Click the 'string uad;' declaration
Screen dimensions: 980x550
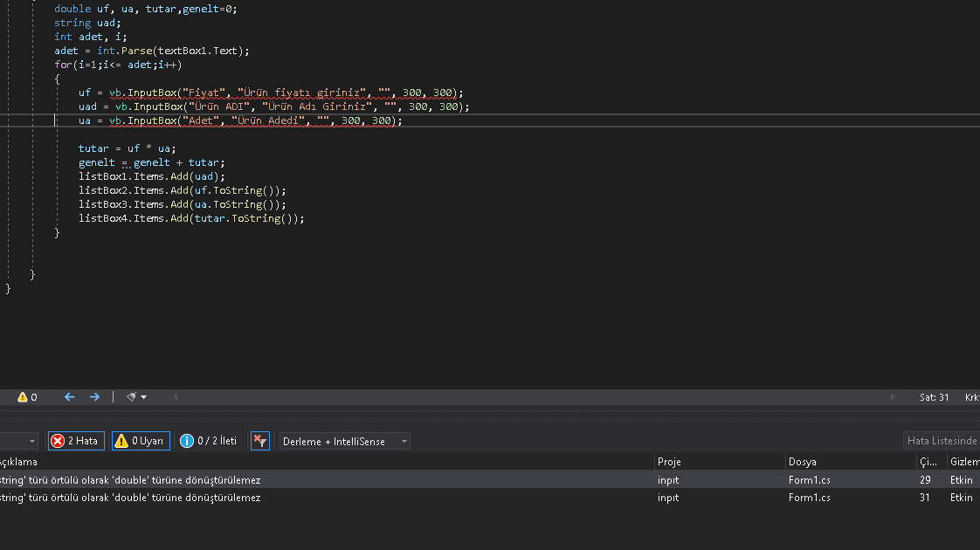tap(86, 23)
